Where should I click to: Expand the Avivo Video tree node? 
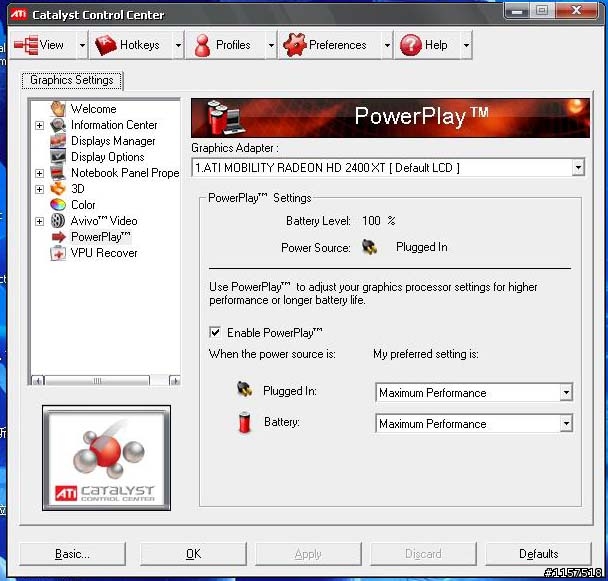tap(39, 221)
